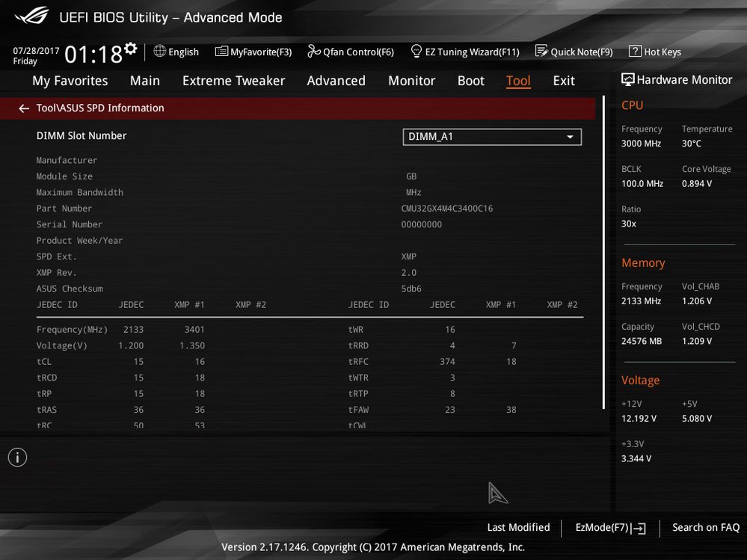Screen dimensions: 747x560
Task: Start EZ Tuning Wizard(F11)
Action: tap(472, 52)
